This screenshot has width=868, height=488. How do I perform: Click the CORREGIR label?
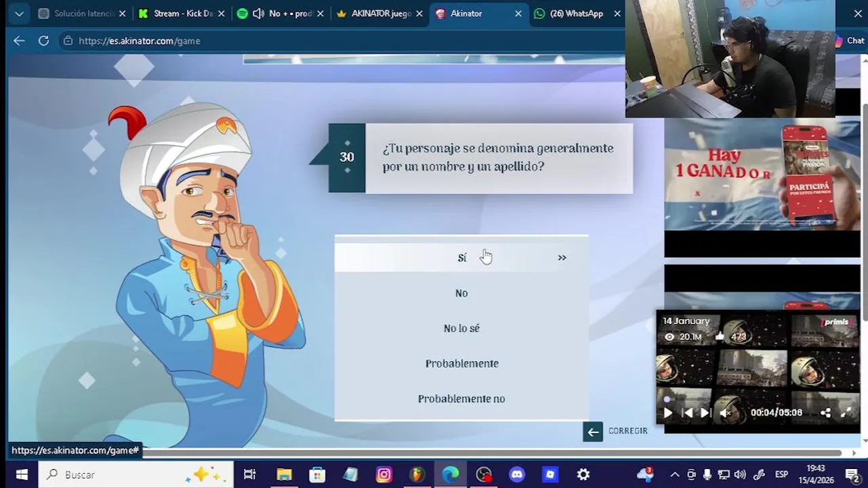(x=628, y=431)
